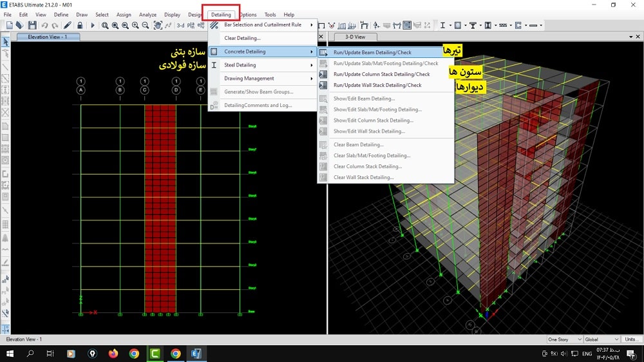
Task: Open the One Story dropdown
Action: coord(563,339)
